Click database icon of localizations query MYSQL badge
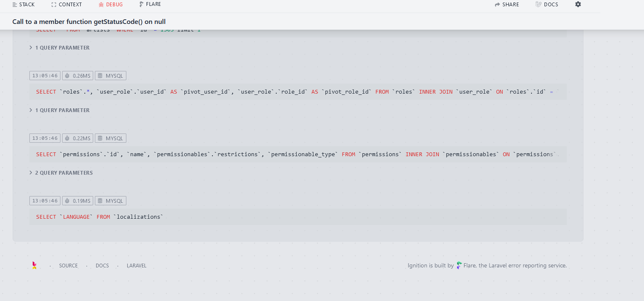 (x=100, y=201)
